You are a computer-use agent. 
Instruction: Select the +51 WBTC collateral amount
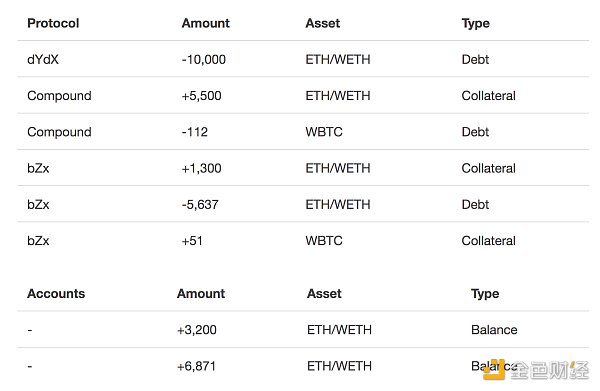[x=192, y=241]
